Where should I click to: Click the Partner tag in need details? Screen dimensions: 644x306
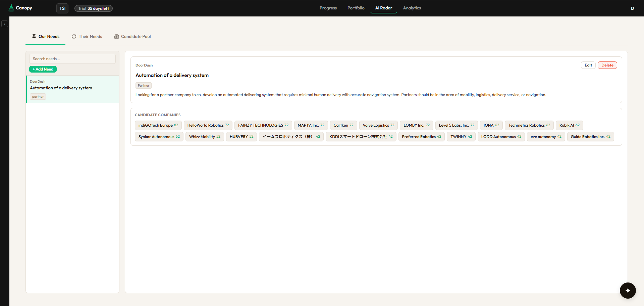[x=144, y=86]
